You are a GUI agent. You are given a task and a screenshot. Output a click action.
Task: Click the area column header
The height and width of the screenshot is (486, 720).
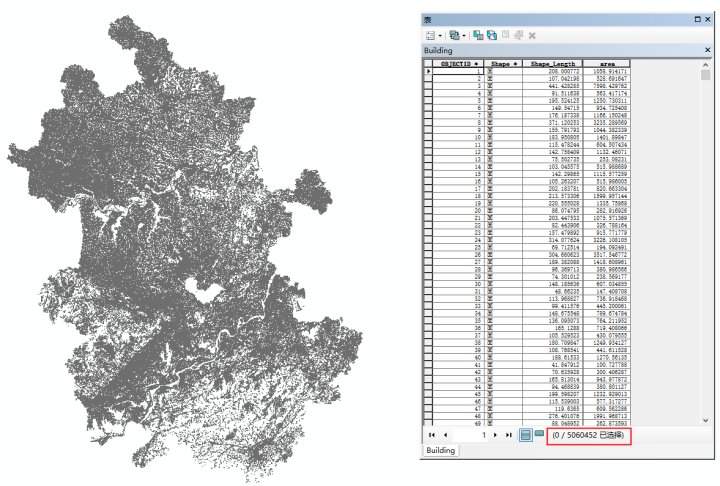coord(607,63)
